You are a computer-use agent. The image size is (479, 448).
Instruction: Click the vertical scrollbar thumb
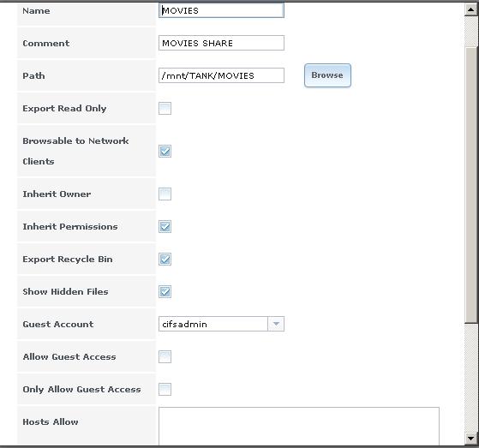coord(470,184)
